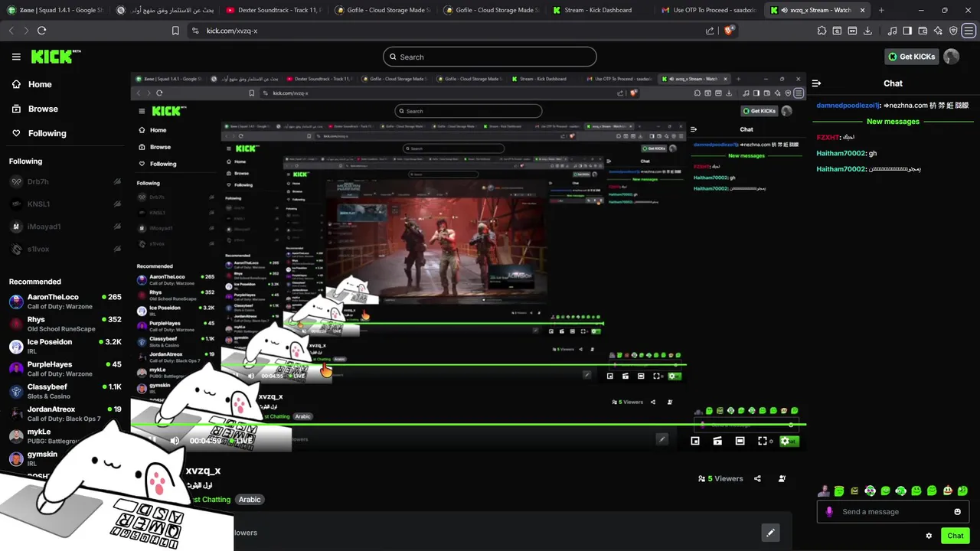Screen dimensions: 980x551
Task: Open Brave Shields icon in address bar
Action: (x=729, y=31)
